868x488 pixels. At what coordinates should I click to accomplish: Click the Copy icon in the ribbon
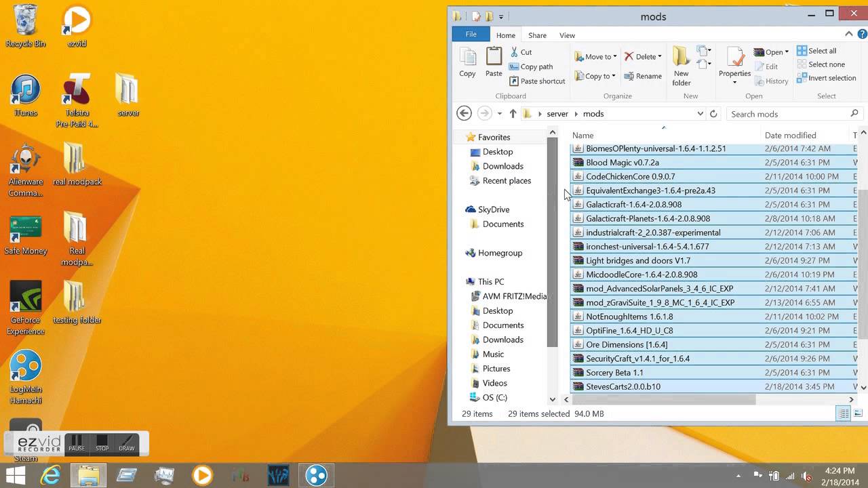(x=467, y=62)
